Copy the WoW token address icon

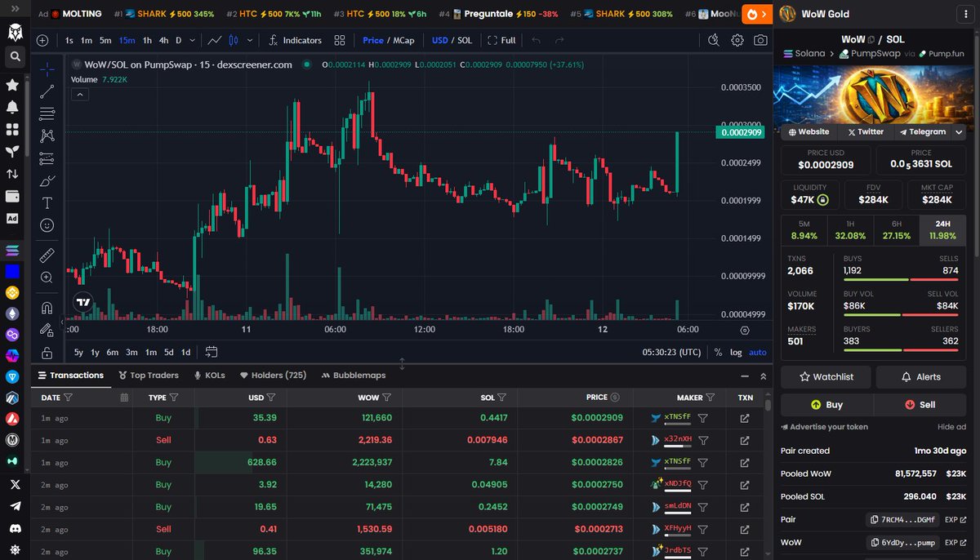click(875, 542)
